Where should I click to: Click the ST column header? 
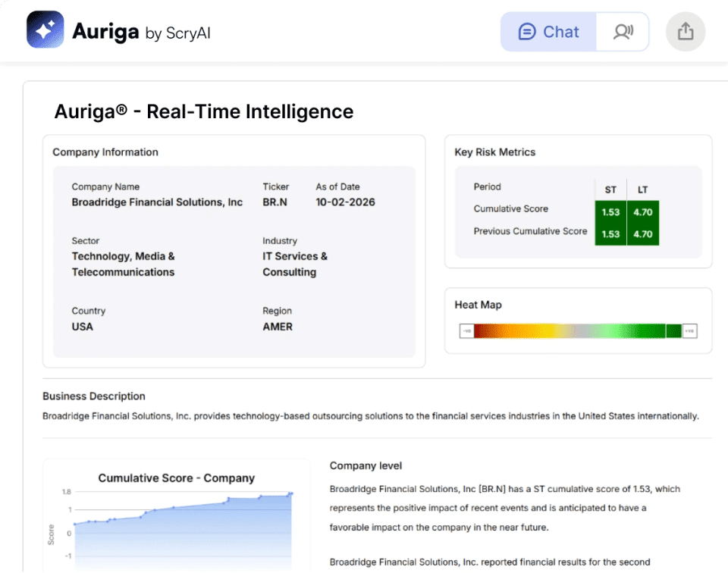pyautogui.click(x=610, y=189)
